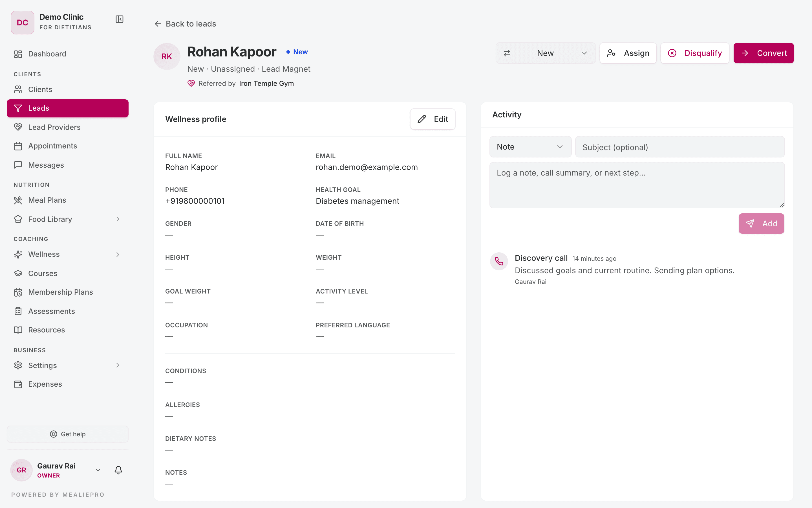Click the Iron Temple Gym referrer link
This screenshot has height=508, width=812.
pos(266,83)
